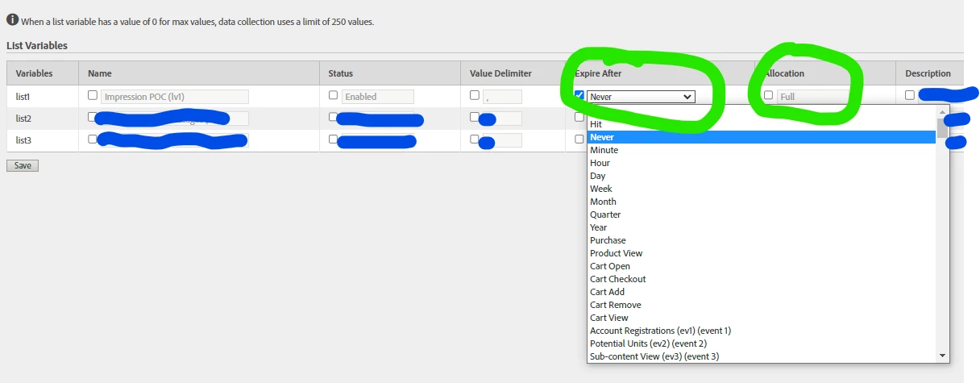The image size is (980, 383).
Task: Choose Month expiration option
Action: point(762,202)
